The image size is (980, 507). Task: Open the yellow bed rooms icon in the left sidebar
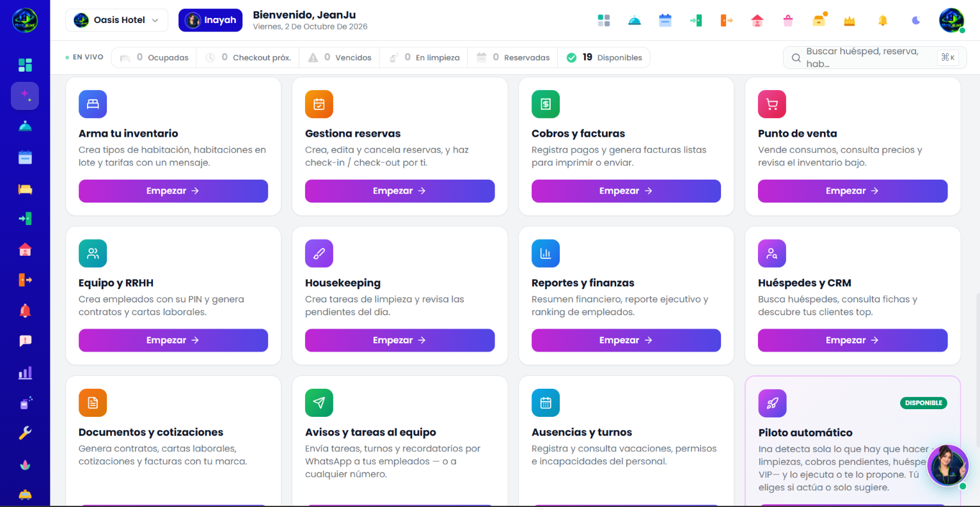click(25, 189)
